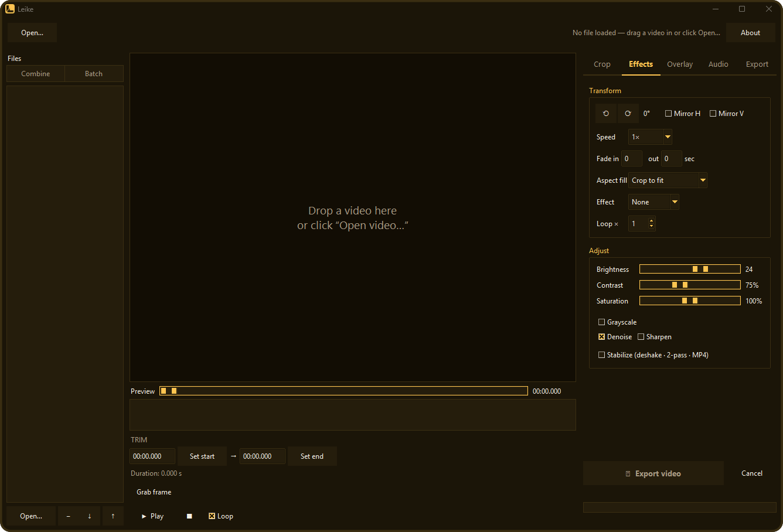783x532 pixels.
Task: Increase Loop count stepper up arrow
Action: pos(652,220)
